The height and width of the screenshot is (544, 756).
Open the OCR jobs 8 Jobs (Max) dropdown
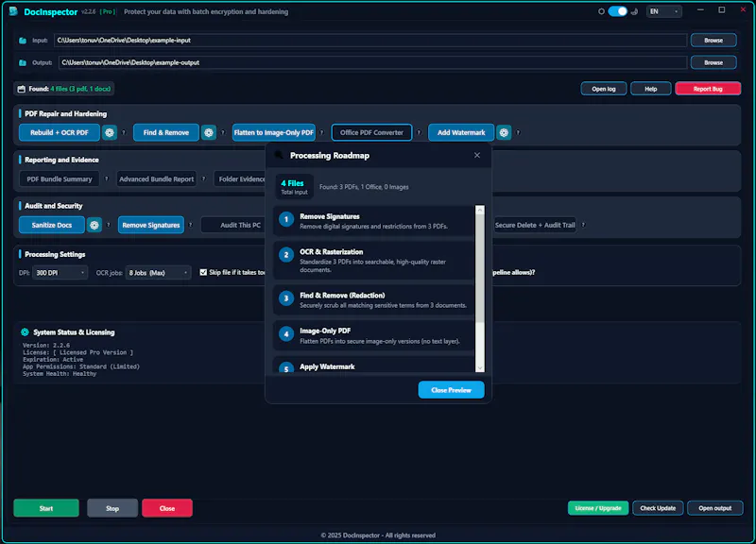(x=158, y=273)
